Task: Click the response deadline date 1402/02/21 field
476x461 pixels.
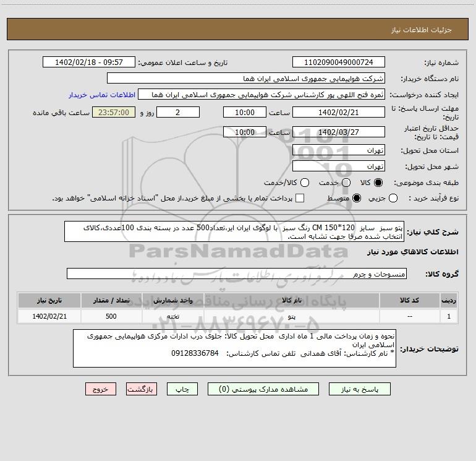Action: tap(339, 112)
